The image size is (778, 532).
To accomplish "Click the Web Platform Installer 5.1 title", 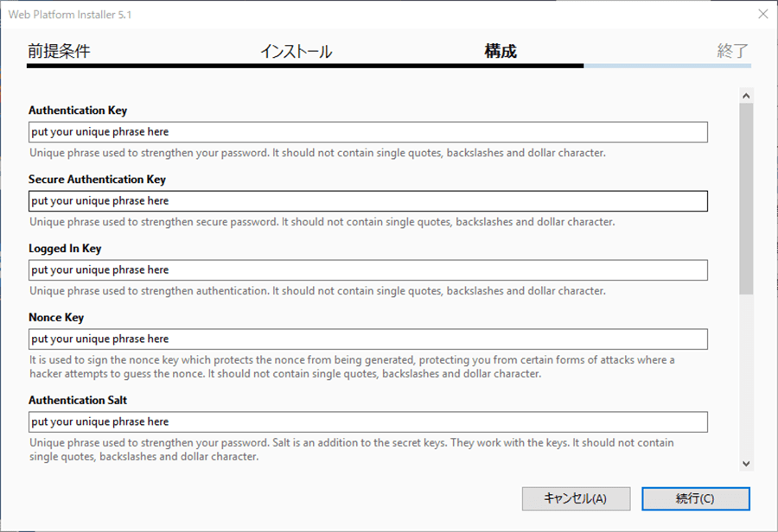I will pyautogui.click(x=70, y=15).
